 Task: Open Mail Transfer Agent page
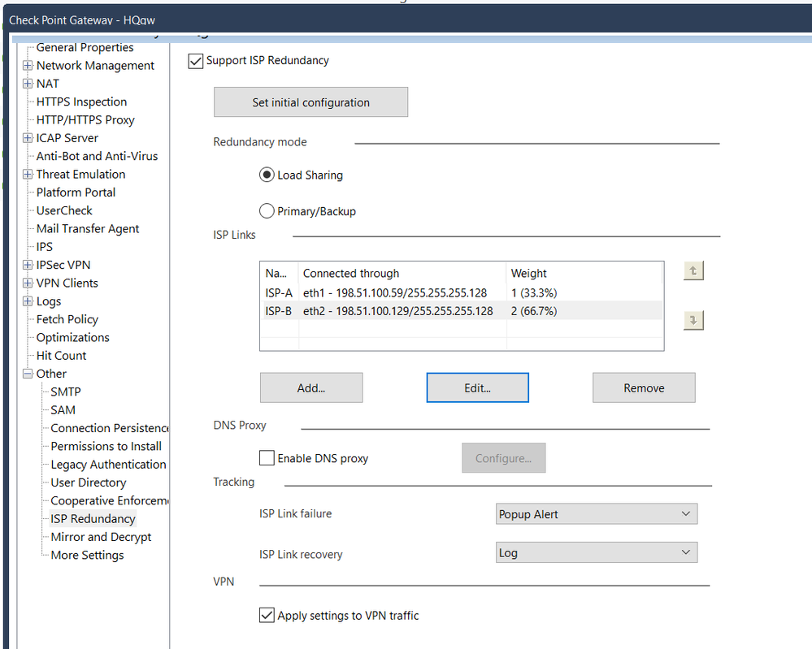(x=88, y=229)
